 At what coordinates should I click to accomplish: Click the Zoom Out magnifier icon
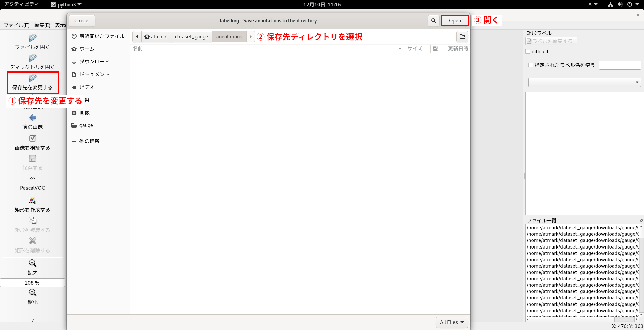click(x=33, y=292)
